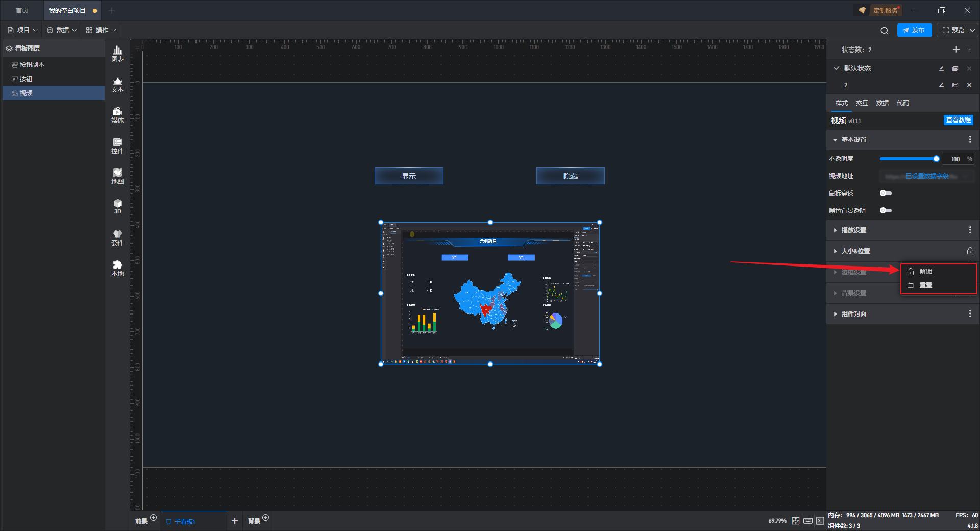Click the 查看教程 button
980x531 pixels.
pos(958,120)
